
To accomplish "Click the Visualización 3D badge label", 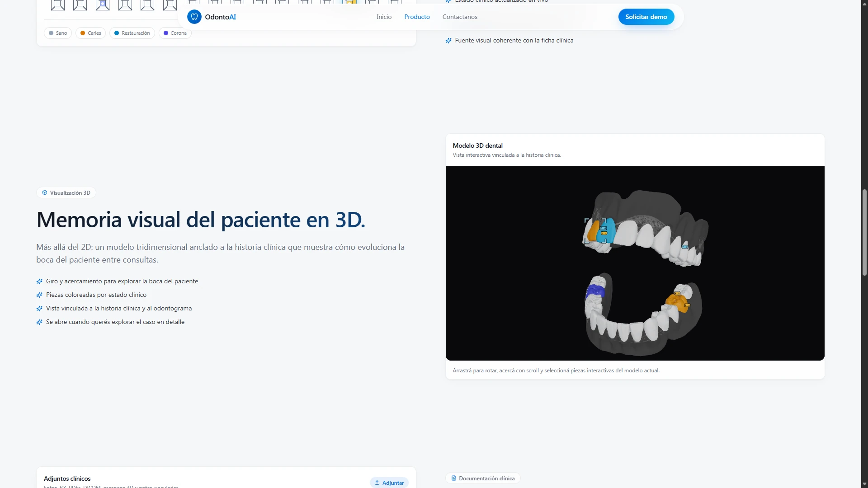I will point(70,193).
